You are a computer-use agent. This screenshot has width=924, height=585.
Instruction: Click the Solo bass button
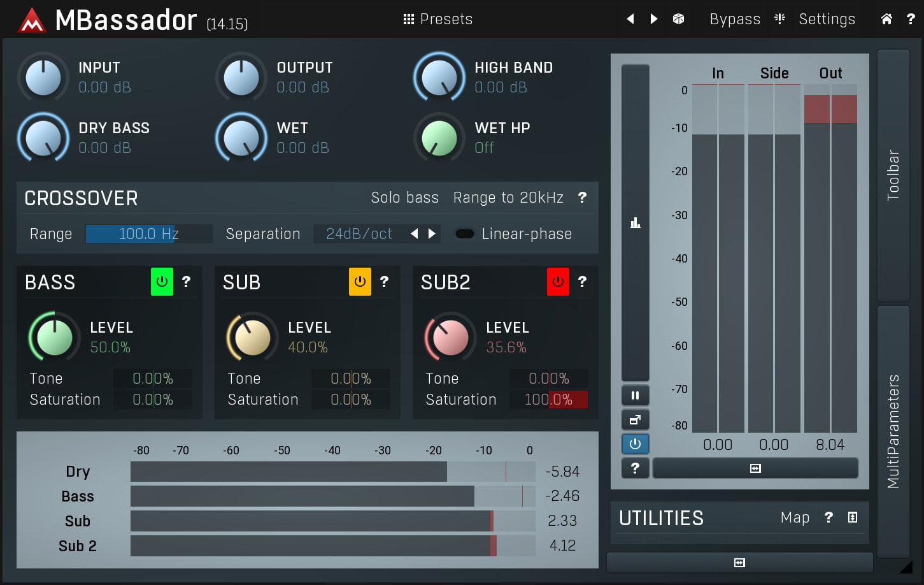pos(404,198)
